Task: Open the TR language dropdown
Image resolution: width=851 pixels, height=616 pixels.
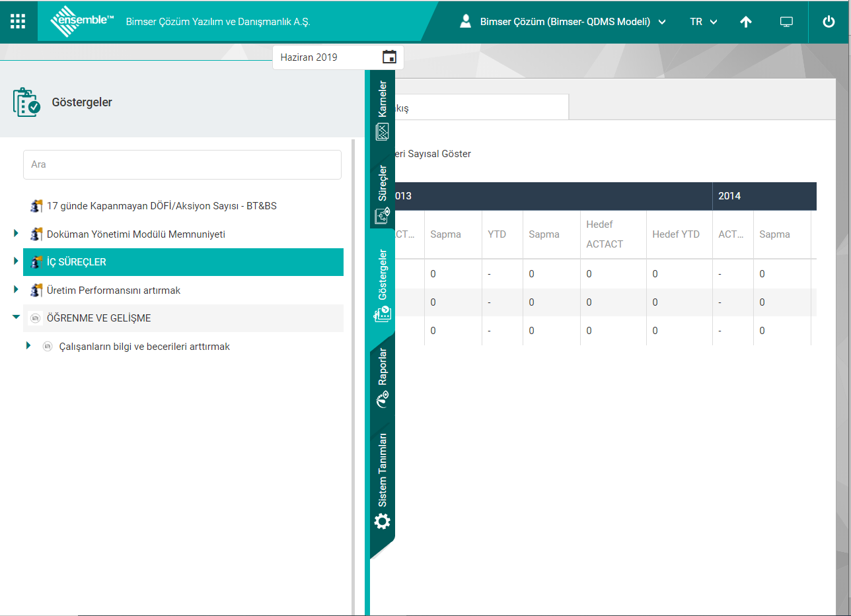Action: point(703,22)
